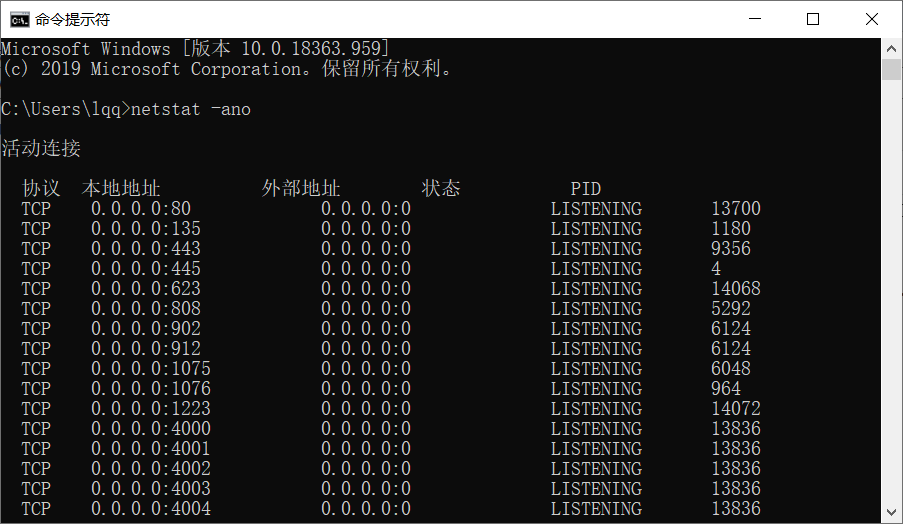903x524 pixels.
Task: Click local address 0.0.0.0:902
Action: point(146,329)
